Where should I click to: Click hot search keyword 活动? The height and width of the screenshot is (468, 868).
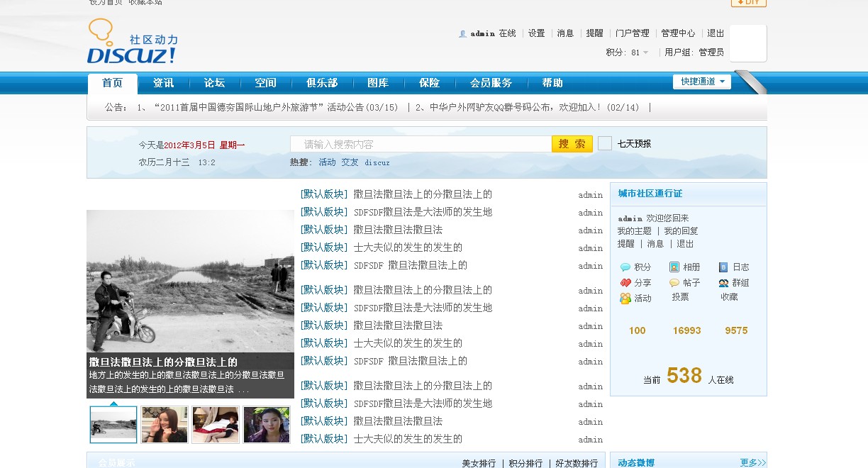click(x=327, y=162)
